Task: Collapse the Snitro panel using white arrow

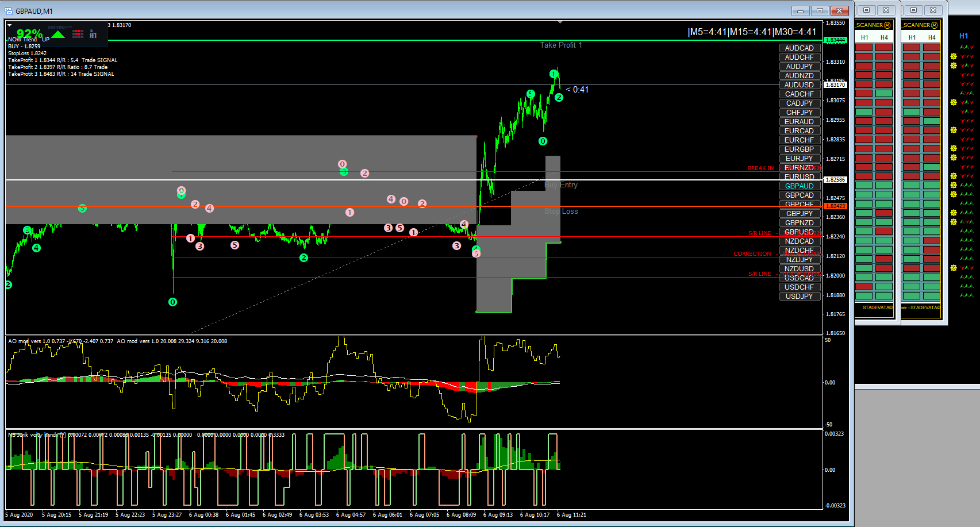Action: pyautogui.click(x=9, y=25)
